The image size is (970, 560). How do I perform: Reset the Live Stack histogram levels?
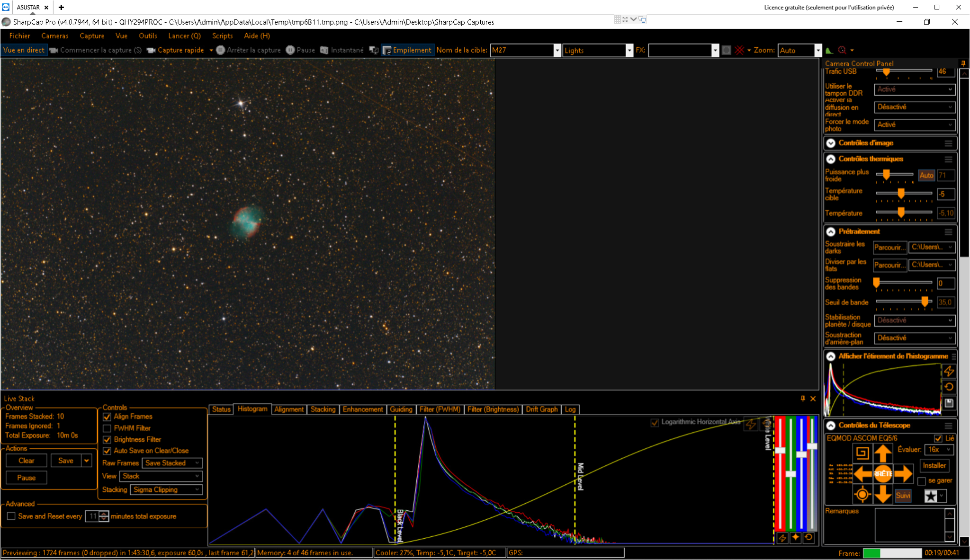(x=809, y=538)
